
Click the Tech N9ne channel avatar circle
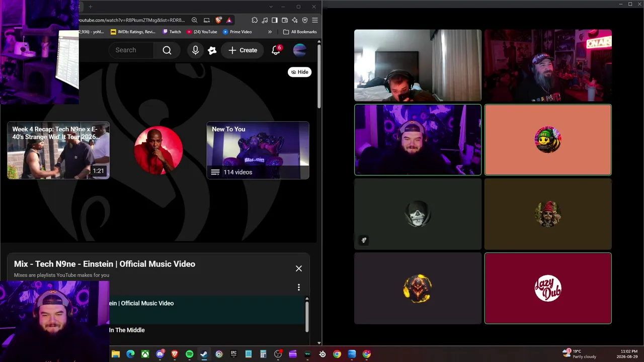pyautogui.click(x=158, y=150)
